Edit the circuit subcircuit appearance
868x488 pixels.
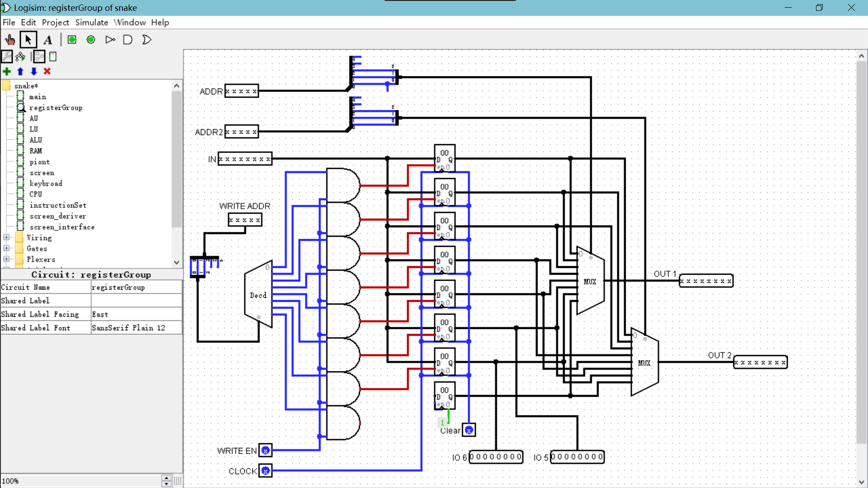53,56
